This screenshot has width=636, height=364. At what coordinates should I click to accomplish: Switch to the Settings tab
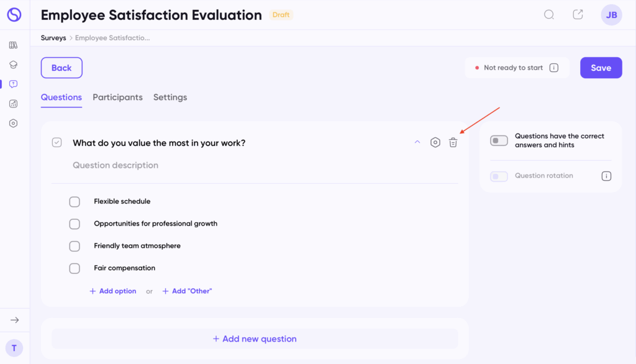170,98
